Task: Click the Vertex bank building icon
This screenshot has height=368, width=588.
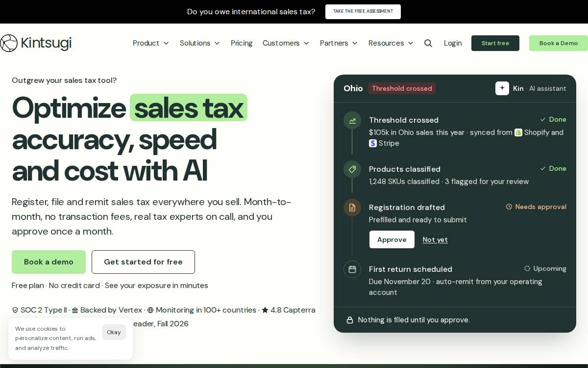Action: click(75, 310)
